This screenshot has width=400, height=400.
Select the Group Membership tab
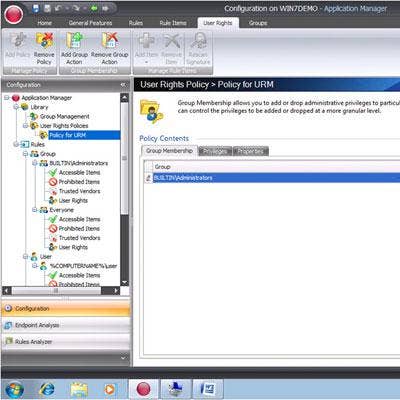(x=169, y=151)
